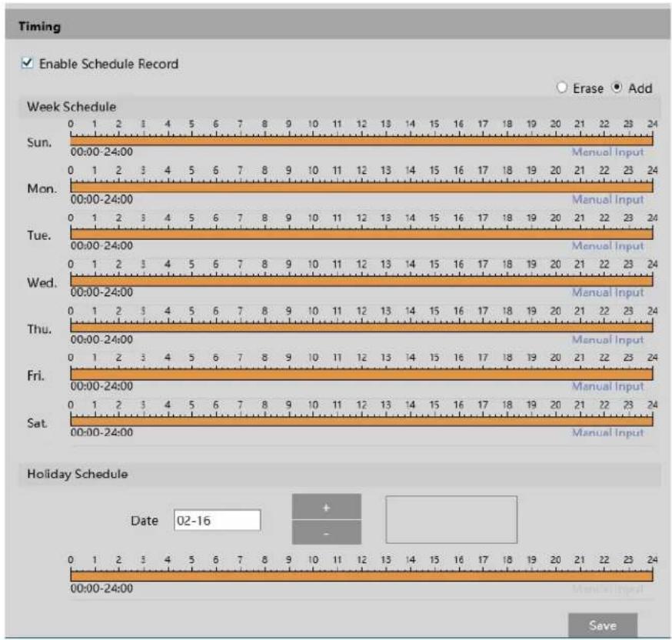Click the Thursday orange schedule bar

pos(361,328)
